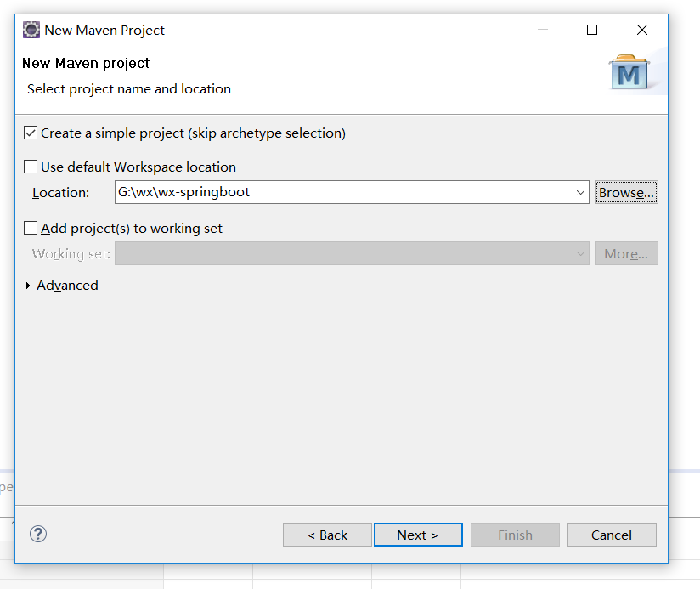Enable Use default Workspace location
This screenshot has width=700, height=589.
coord(31,167)
